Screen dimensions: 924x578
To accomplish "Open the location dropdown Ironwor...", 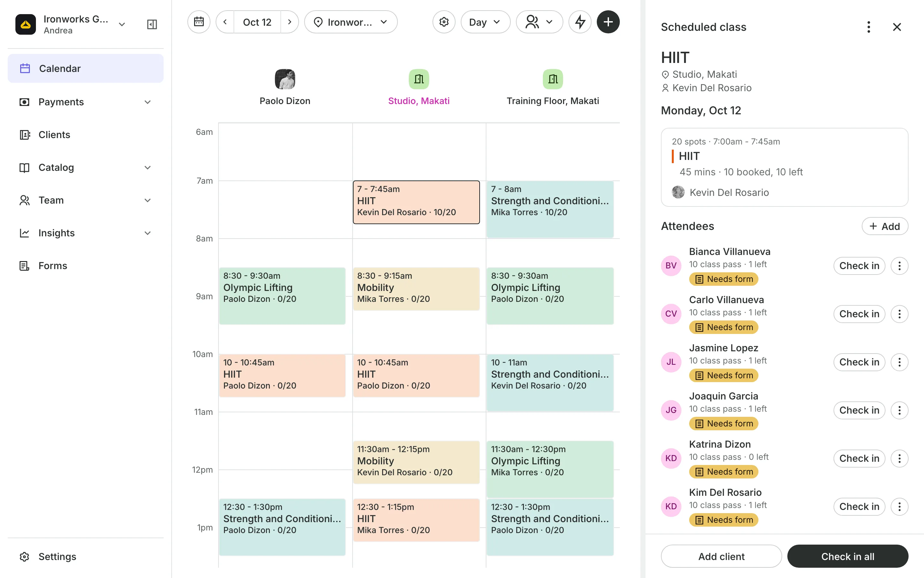I will tap(350, 22).
